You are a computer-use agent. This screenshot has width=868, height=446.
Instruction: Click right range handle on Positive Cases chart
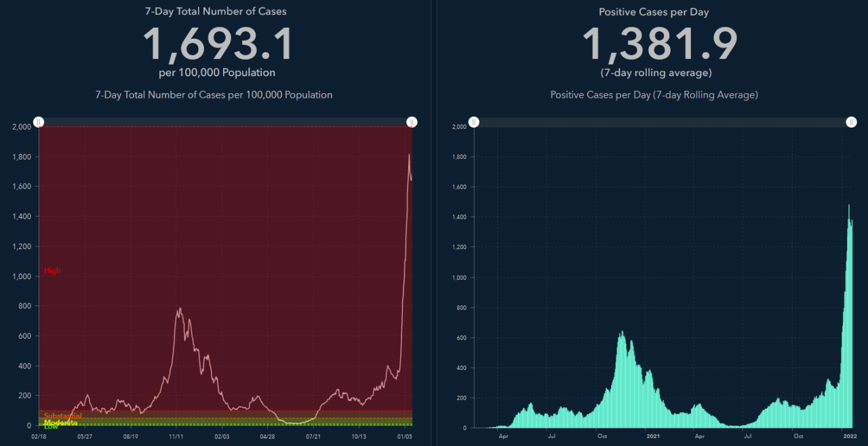point(851,122)
